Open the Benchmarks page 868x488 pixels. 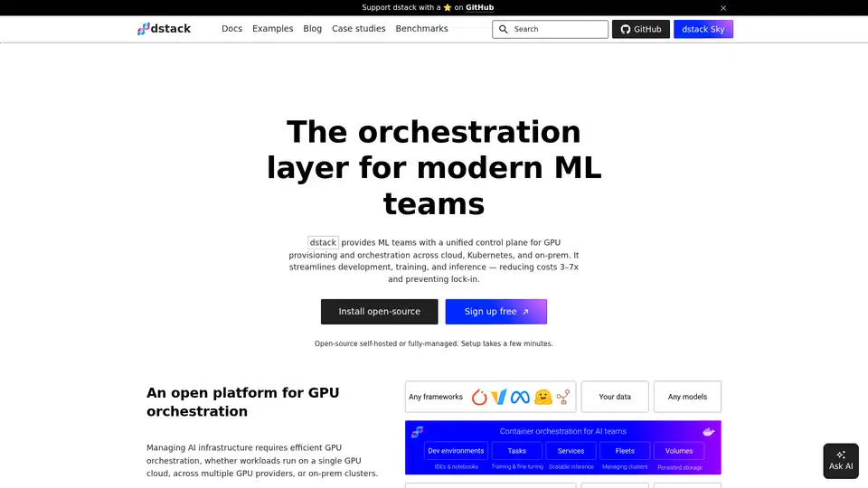click(421, 29)
